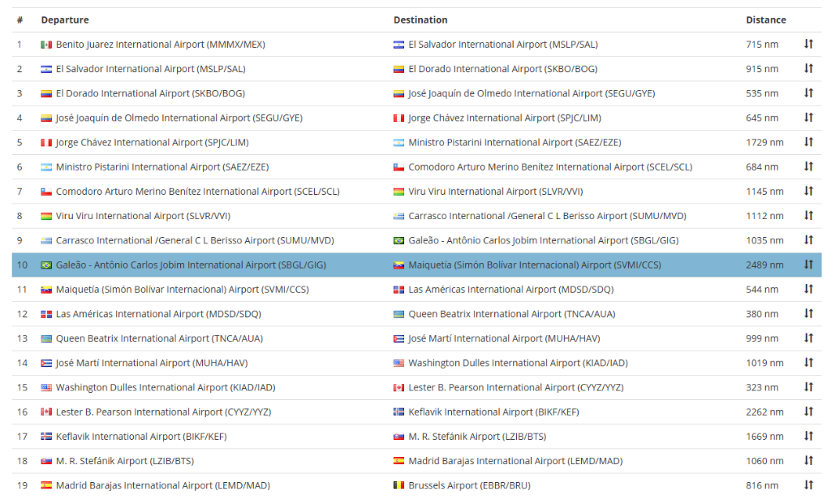The height and width of the screenshot is (504, 831).
Task: Click the Brazil flag in row 10 departure
Action: 46,265
